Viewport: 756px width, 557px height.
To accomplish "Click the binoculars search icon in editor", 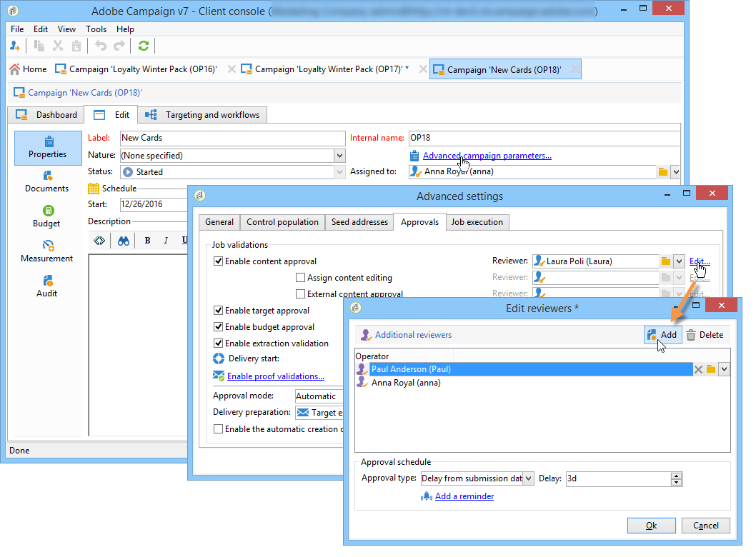I will [124, 241].
